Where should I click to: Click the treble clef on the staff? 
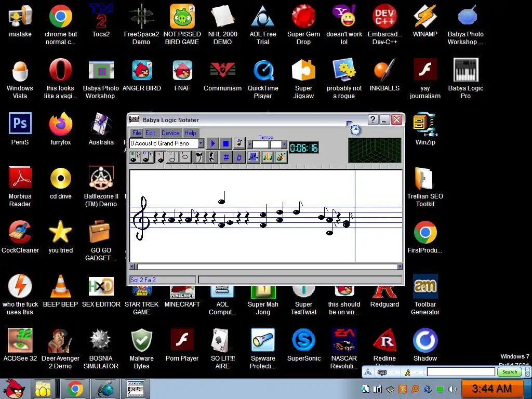140,218
